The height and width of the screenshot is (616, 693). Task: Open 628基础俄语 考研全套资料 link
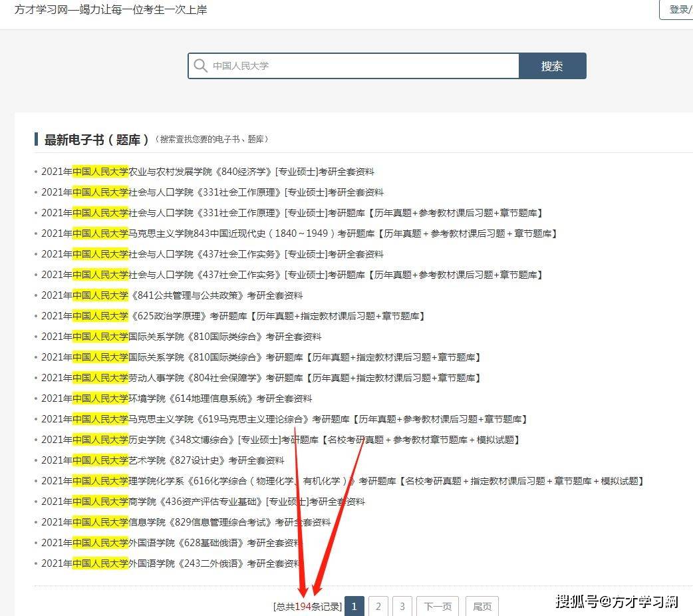pyautogui.click(x=172, y=543)
